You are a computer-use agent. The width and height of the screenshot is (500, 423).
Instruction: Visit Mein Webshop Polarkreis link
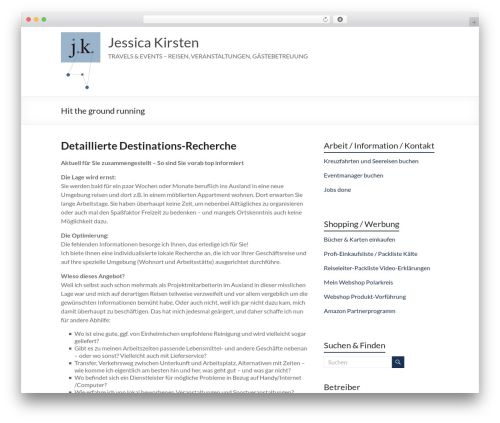[358, 283]
